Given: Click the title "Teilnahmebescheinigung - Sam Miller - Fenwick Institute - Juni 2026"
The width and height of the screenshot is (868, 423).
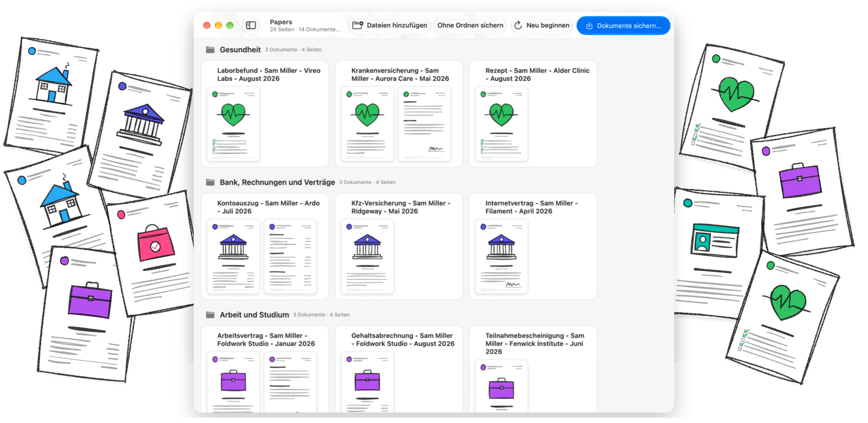Looking at the screenshot, I should coord(535,344).
